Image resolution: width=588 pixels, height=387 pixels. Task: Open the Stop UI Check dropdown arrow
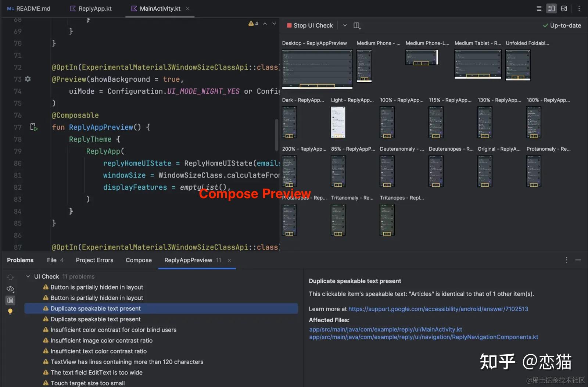pyautogui.click(x=345, y=25)
